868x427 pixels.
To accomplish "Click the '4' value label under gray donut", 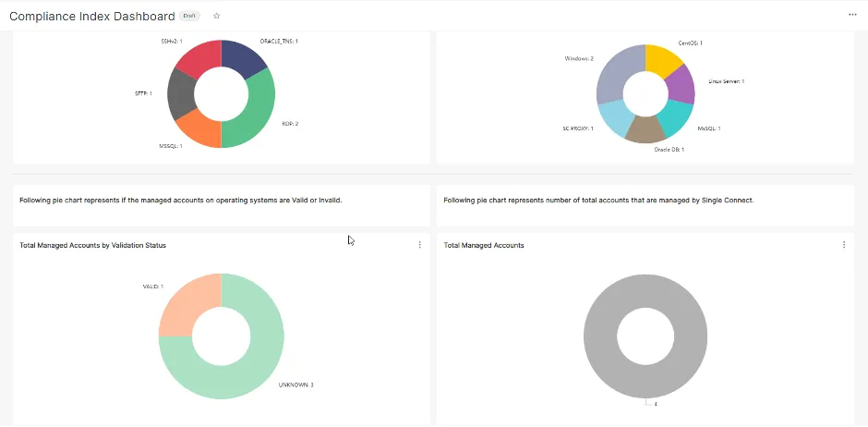I will [656, 404].
